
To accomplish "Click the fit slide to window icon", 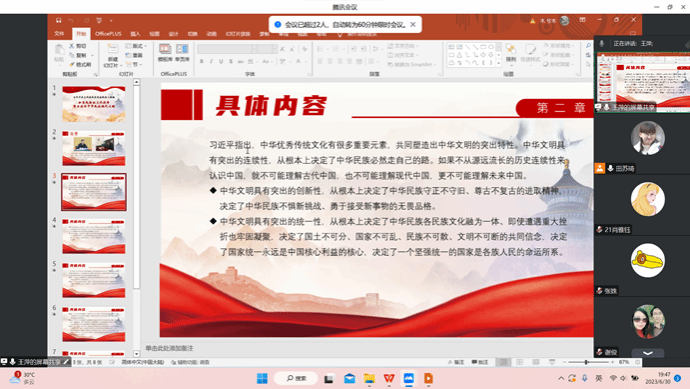I will [638, 362].
